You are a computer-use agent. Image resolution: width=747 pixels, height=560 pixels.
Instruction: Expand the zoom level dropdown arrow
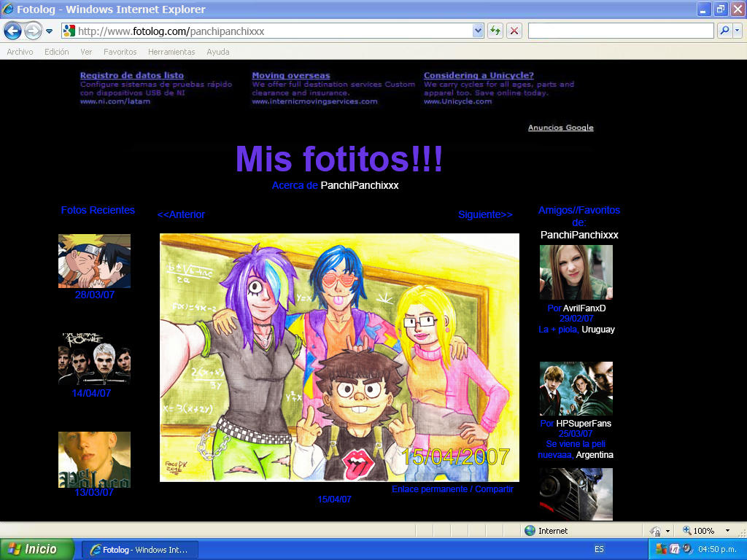727,531
